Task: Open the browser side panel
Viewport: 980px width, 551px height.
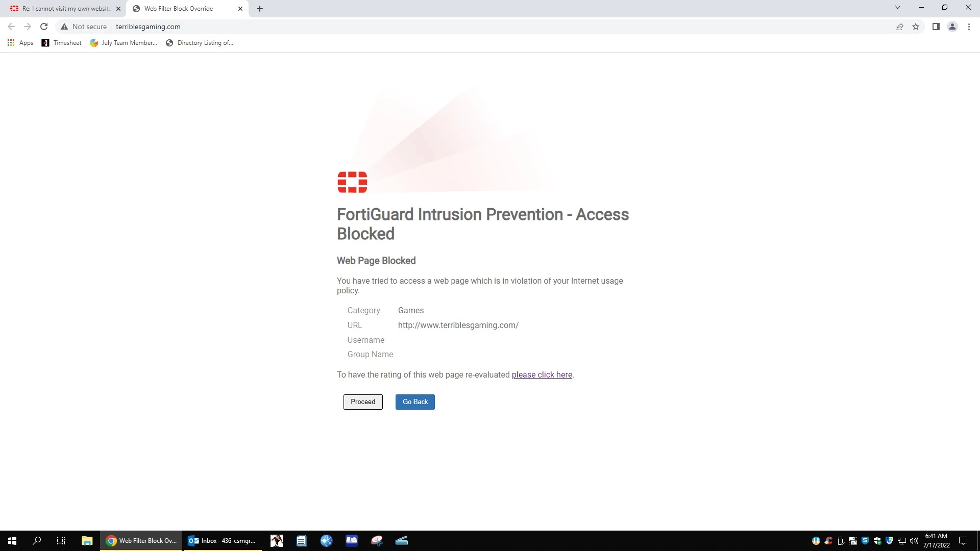Action: tap(936, 27)
